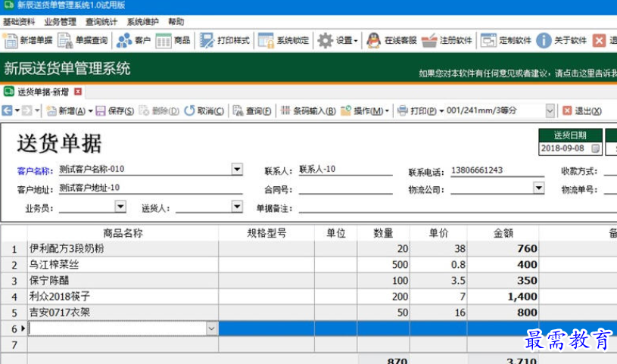Click the 客户地址 field
617x364 pixels.
tap(151, 188)
